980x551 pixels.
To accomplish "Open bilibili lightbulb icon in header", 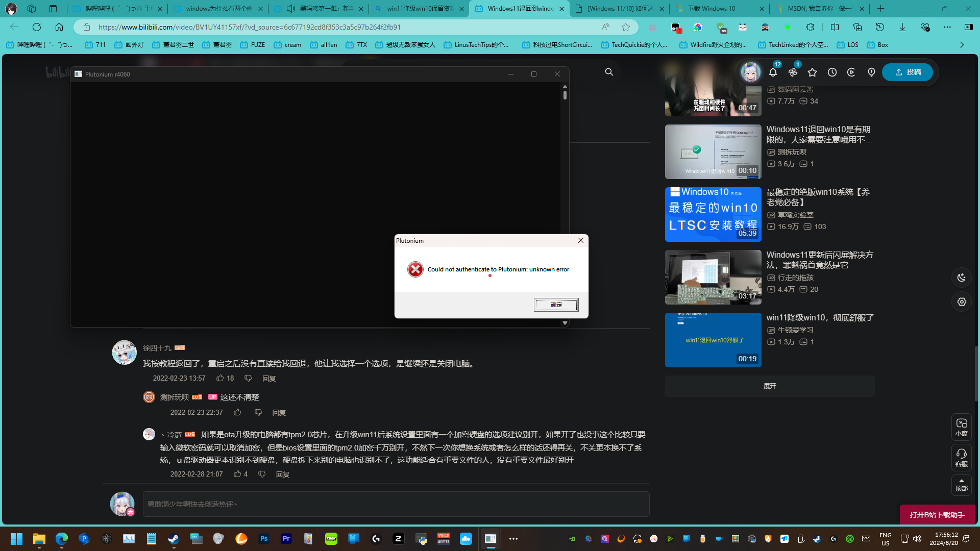I will 871,72.
